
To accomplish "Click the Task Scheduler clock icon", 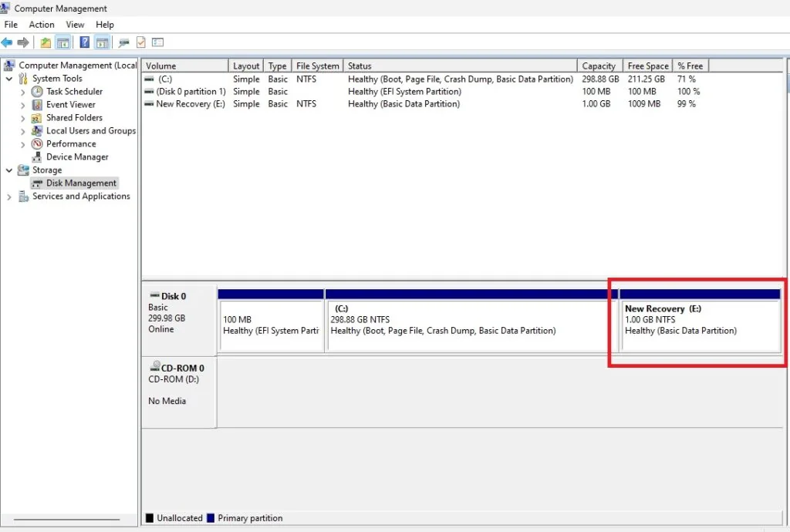I will (x=37, y=92).
